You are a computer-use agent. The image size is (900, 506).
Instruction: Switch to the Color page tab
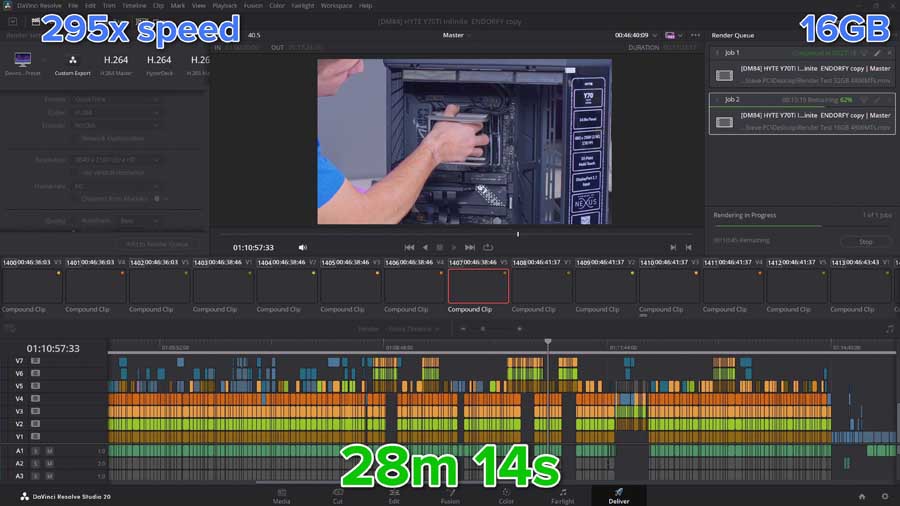pyautogui.click(x=506, y=494)
